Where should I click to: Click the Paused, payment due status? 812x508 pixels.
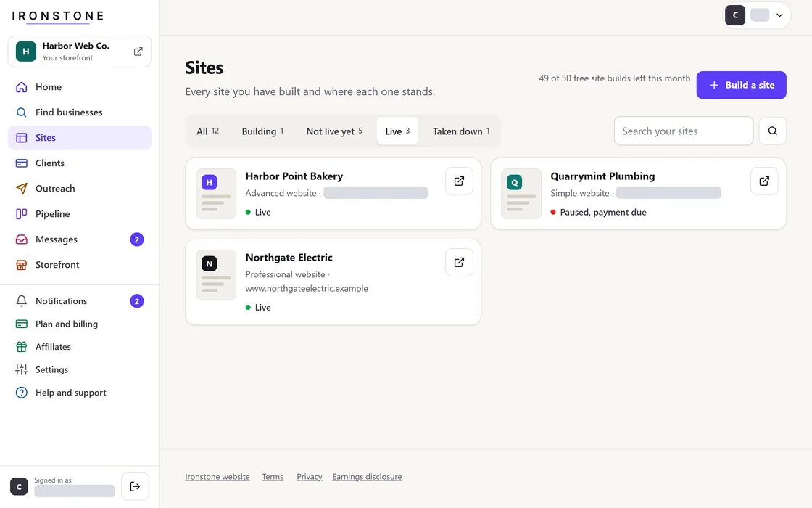click(598, 213)
